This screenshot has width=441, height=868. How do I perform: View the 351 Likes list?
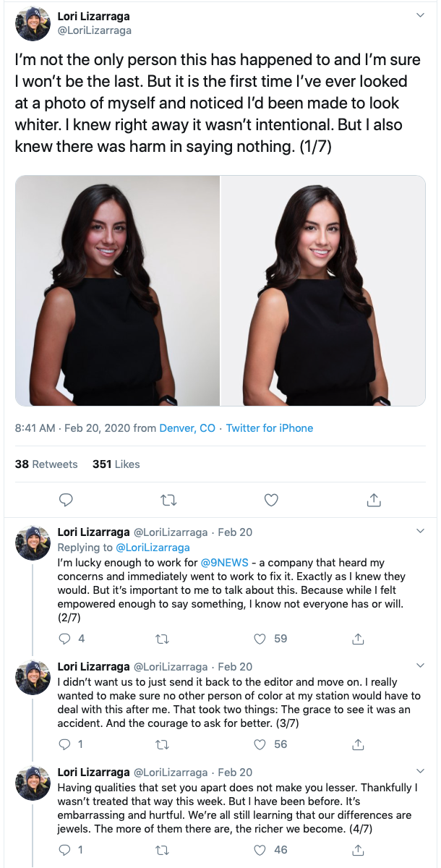pos(116,464)
